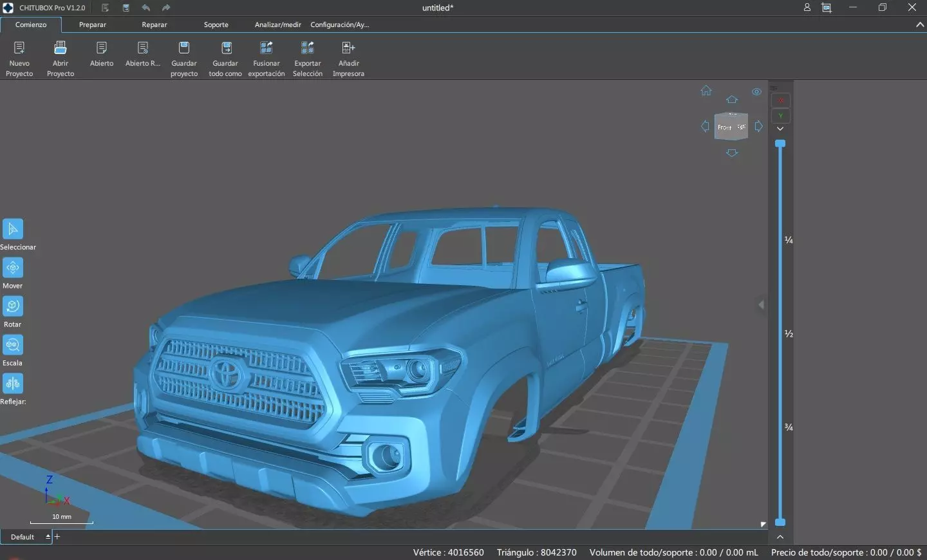This screenshot has height=560, width=927.
Task: Click the top handle of the layer slider
Action: click(x=780, y=144)
